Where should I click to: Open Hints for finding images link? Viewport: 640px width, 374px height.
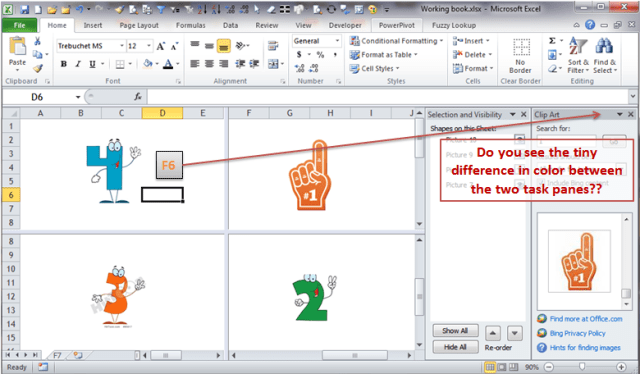[585, 347]
